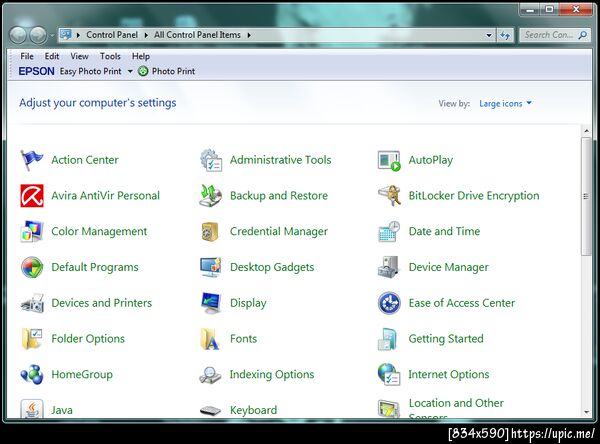Viewport: 600px width, 444px height.
Task: Open the Fonts folder icon
Action: click(210, 339)
